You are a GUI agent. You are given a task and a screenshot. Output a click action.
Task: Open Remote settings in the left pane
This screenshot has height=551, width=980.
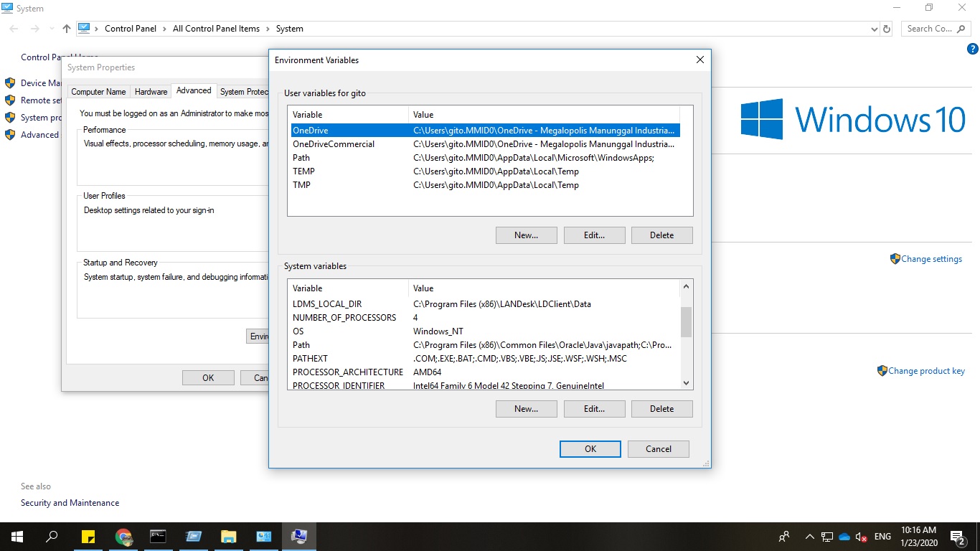(x=41, y=100)
